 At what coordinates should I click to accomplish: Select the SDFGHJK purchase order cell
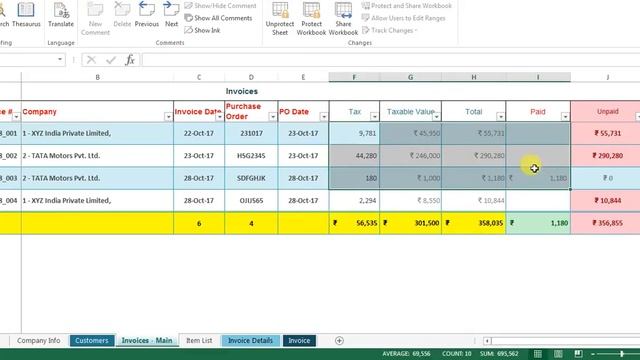(x=251, y=178)
